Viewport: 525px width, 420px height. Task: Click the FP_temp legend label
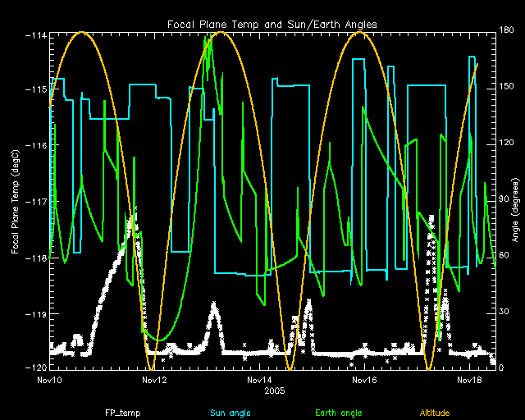pyautogui.click(x=121, y=413)
